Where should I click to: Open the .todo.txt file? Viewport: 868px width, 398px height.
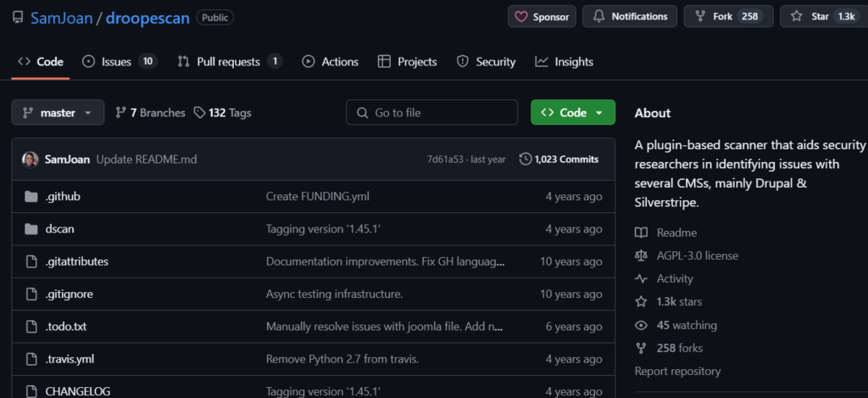[x=66, y=327]
